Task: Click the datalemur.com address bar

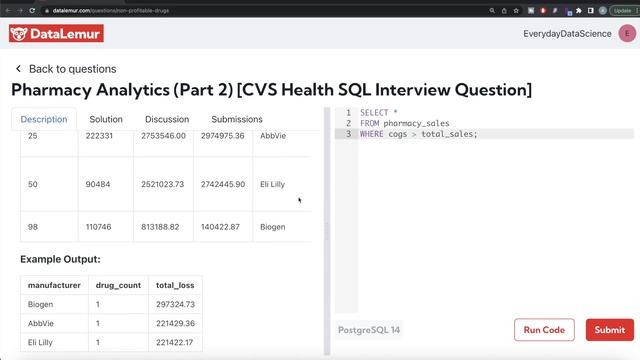Action: [261, 11]
